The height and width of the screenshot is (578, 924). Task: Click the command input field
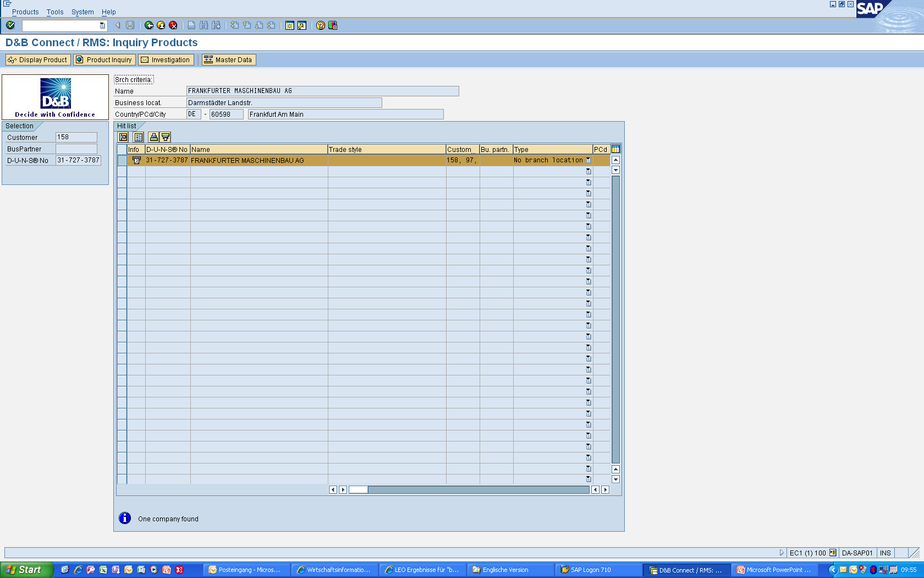click(x=61, y=25)
